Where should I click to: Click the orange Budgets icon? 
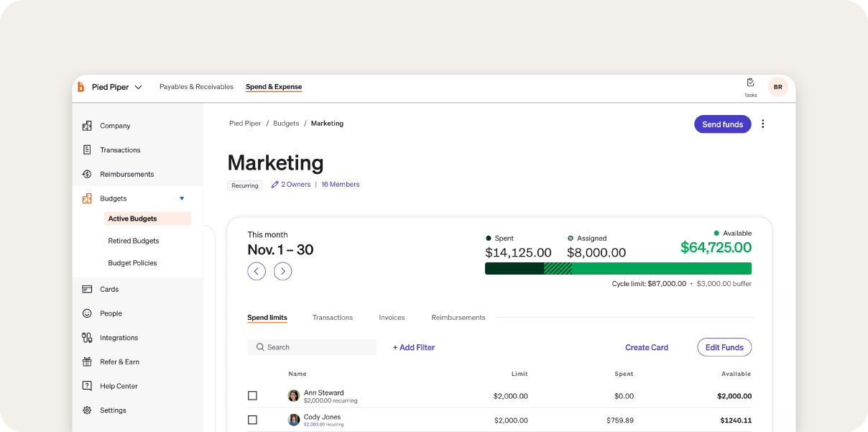87,198
